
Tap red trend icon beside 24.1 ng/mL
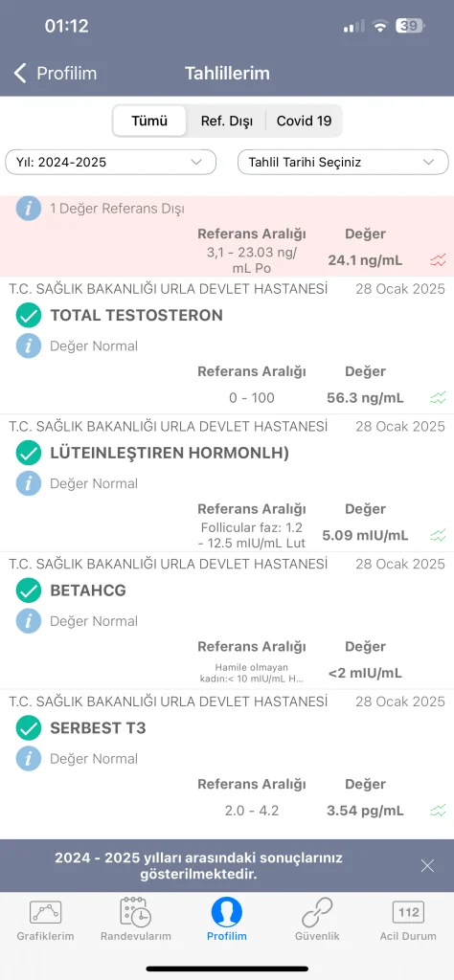click(439, 260)
